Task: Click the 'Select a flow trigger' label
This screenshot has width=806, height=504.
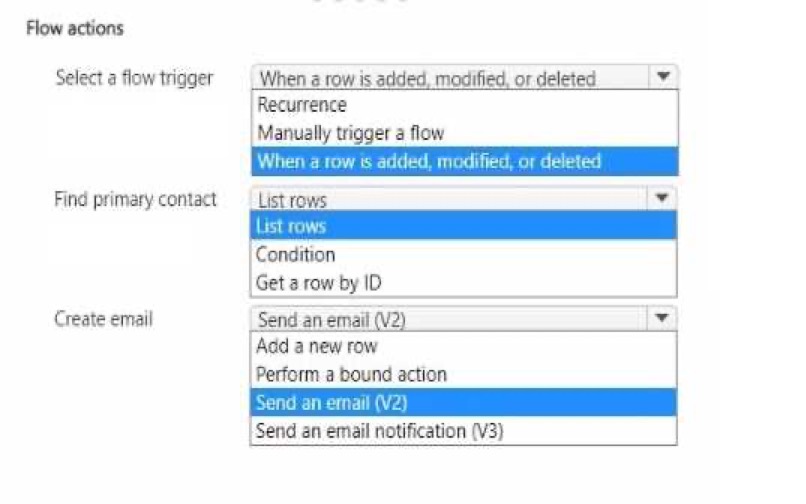Action: [134, 78]
